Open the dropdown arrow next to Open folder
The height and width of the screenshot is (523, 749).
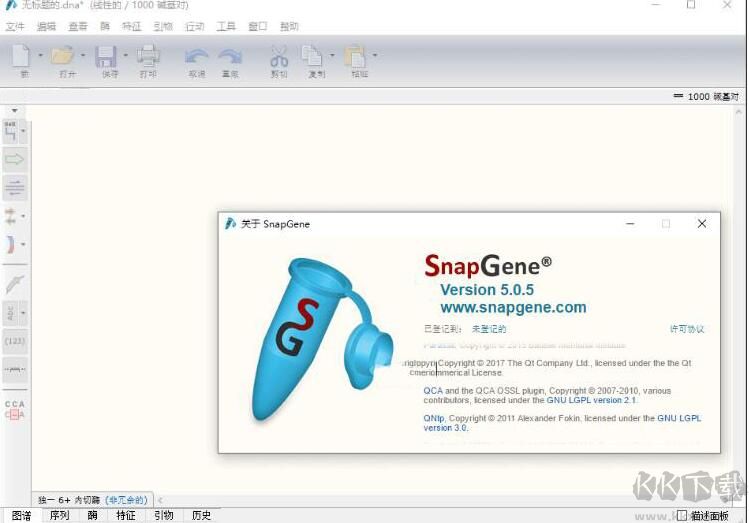[x=82, y=56]
